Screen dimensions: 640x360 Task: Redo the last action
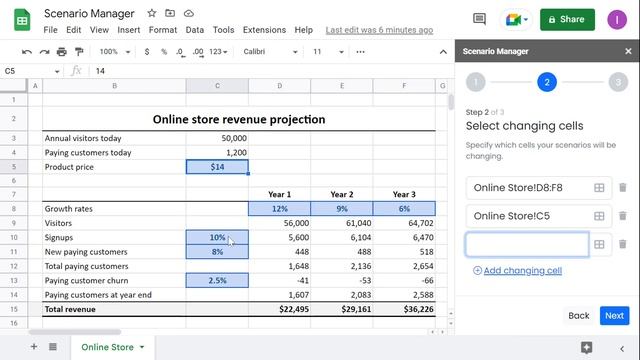[44, 52]
